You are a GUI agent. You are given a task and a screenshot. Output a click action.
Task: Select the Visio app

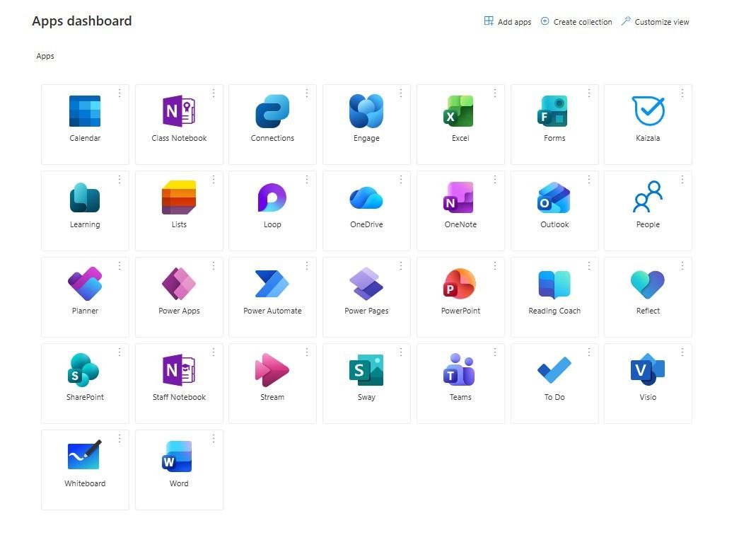click(647, 379)
